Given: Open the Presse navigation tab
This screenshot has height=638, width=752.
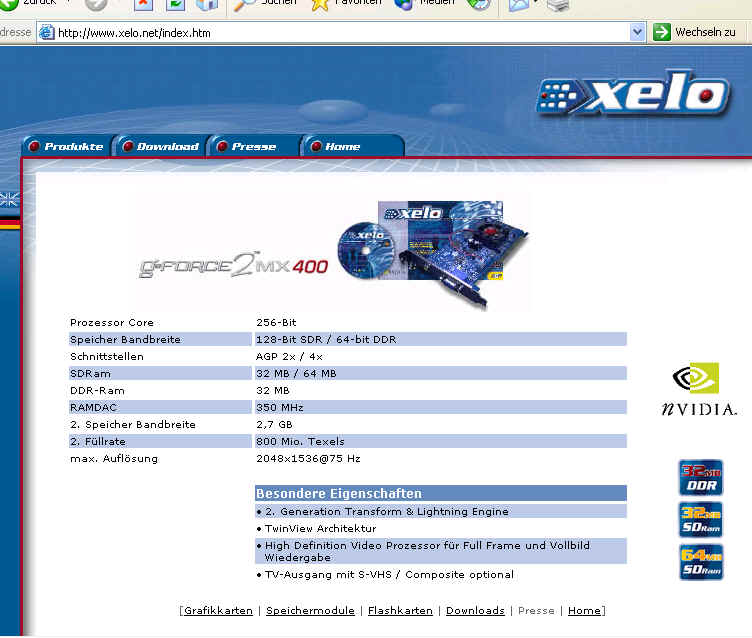Looking at the screenshot, I should click(x=254, y=146).
